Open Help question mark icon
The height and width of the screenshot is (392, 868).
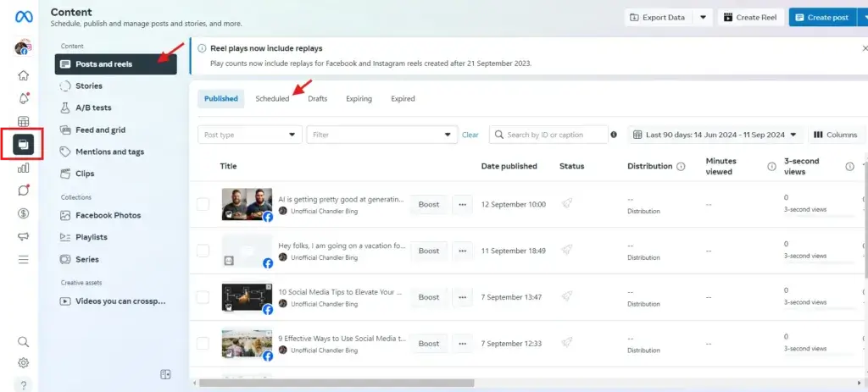click(23, 385)
